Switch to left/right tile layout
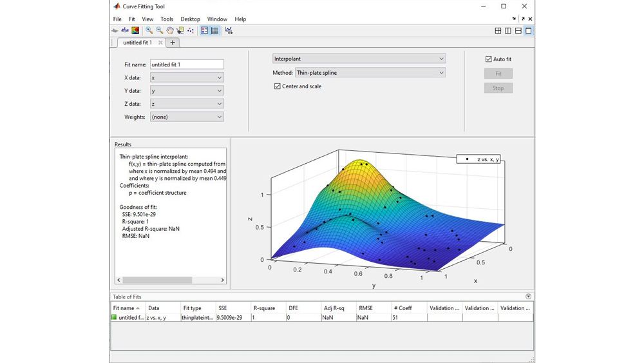 coord(508,30)
